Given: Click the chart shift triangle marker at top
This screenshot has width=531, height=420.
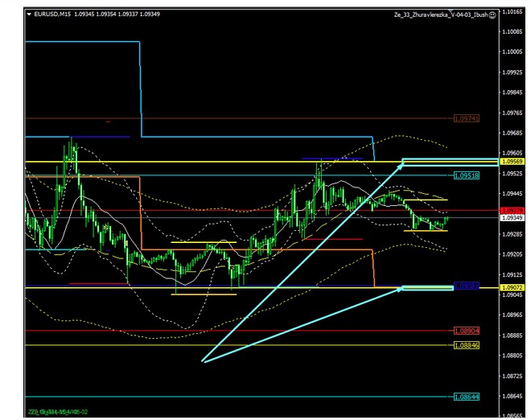Looking at the screenshot, I should tap(451, 10).
